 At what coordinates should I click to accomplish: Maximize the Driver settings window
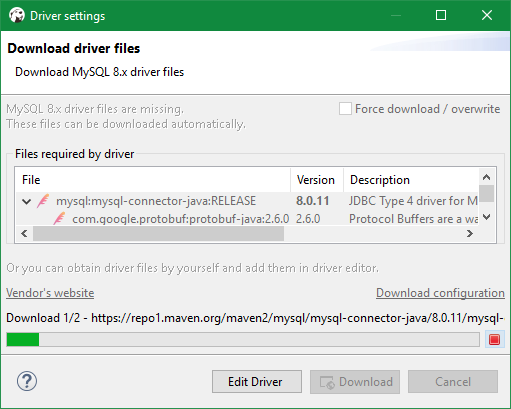441,15
